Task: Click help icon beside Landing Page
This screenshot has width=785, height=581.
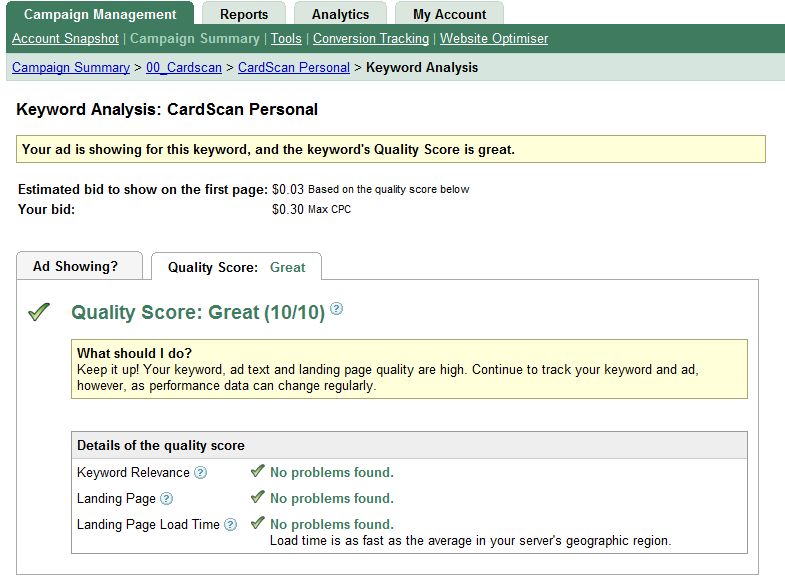Action: tap(167, 499)
